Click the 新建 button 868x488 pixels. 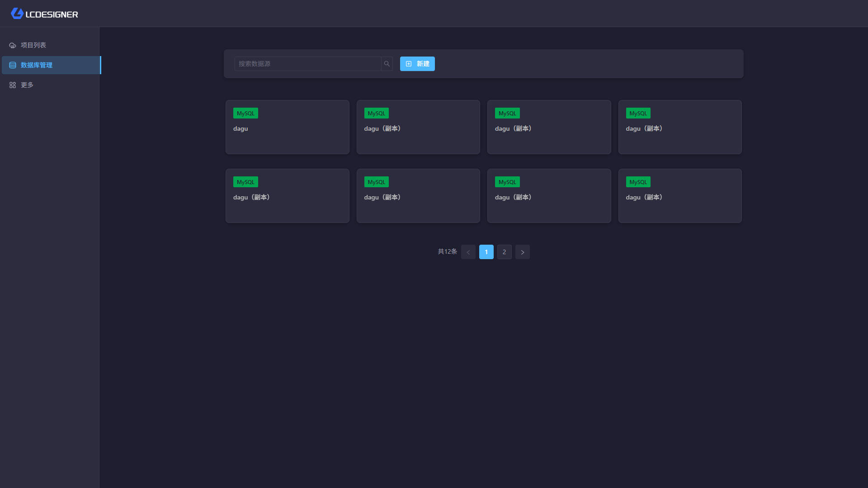tap(417, 64)
